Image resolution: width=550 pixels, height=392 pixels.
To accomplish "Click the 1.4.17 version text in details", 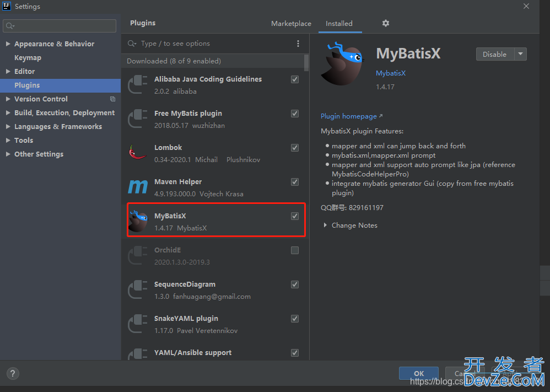I will coord(385,87).
